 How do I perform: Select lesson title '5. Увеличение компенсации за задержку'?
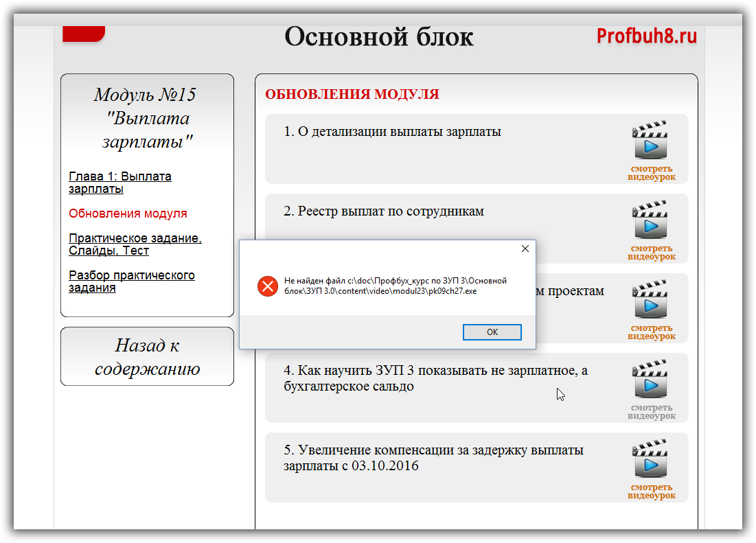(433, 458)
